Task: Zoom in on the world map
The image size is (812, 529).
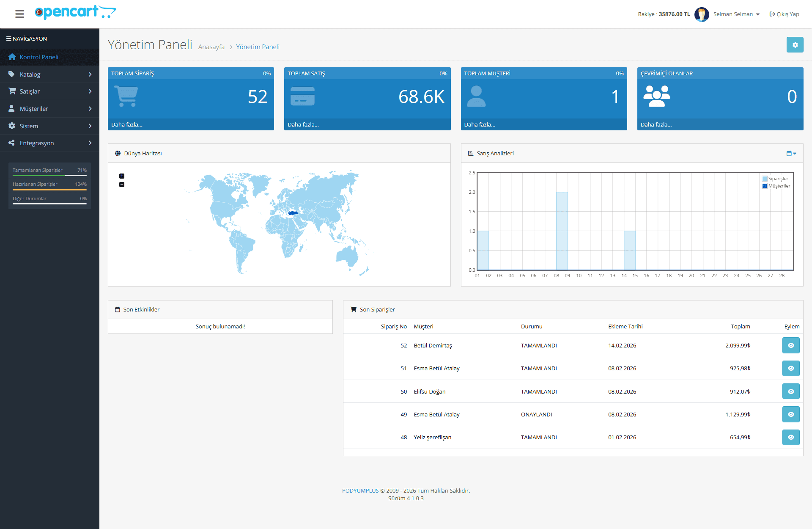Action: [x=122, y=176]
